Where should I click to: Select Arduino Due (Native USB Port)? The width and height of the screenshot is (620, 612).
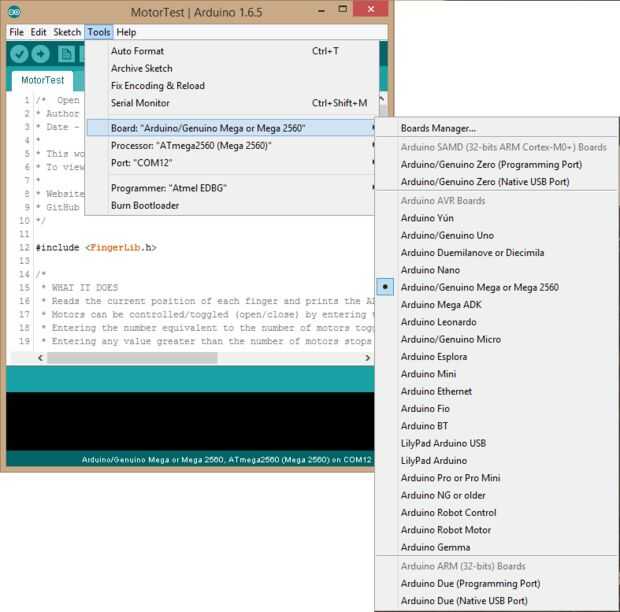tap(497, 601)
